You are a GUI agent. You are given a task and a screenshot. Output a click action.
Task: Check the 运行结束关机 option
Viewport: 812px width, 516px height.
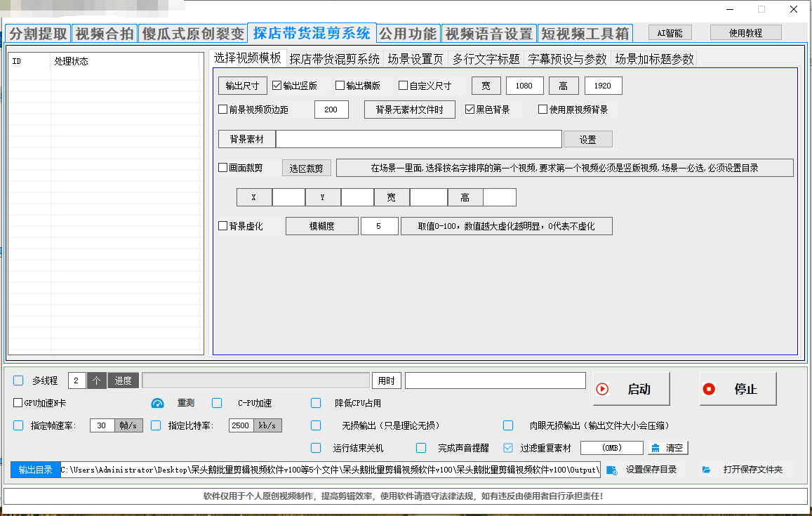pos(317,448)
